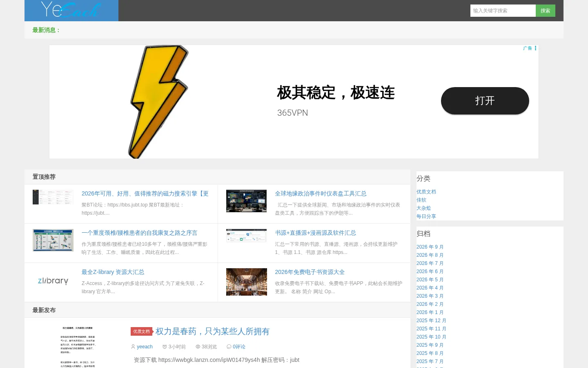Viewport: 588px width, 368px height.
Task: Click the geopolitics dashboard thumbnail
Action: (x=246, y=201)
